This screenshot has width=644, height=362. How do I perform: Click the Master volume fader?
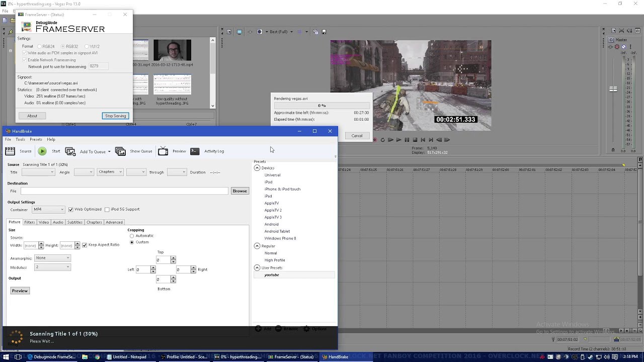[613, 89]
